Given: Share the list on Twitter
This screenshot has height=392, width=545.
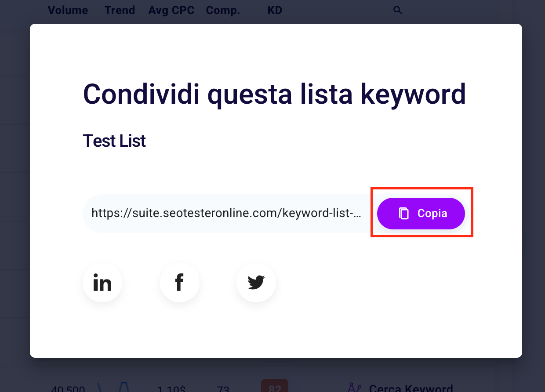Looking at the screenshot, I should click(x=256, y=283).
